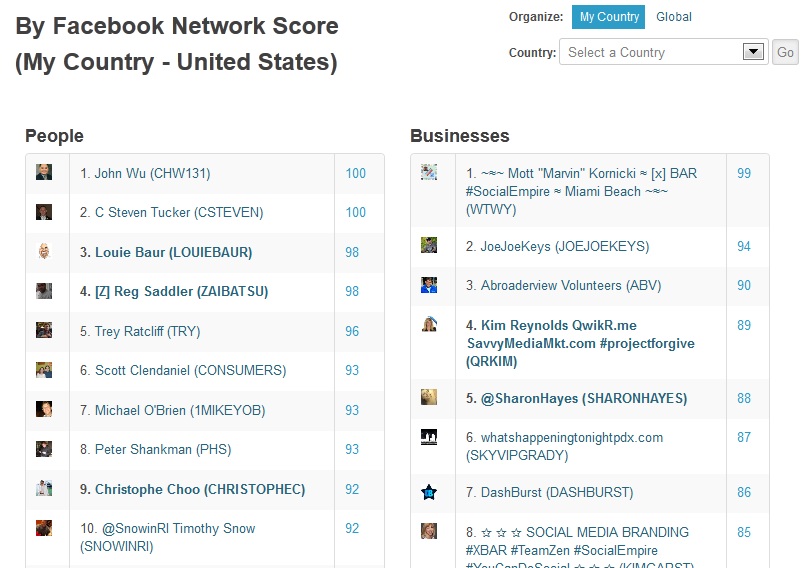The width and height of the screenshot is (805, 568).
Task: Open Abroaderview Volunteers avatar thumbnail
Action: [x=429, y=285]
